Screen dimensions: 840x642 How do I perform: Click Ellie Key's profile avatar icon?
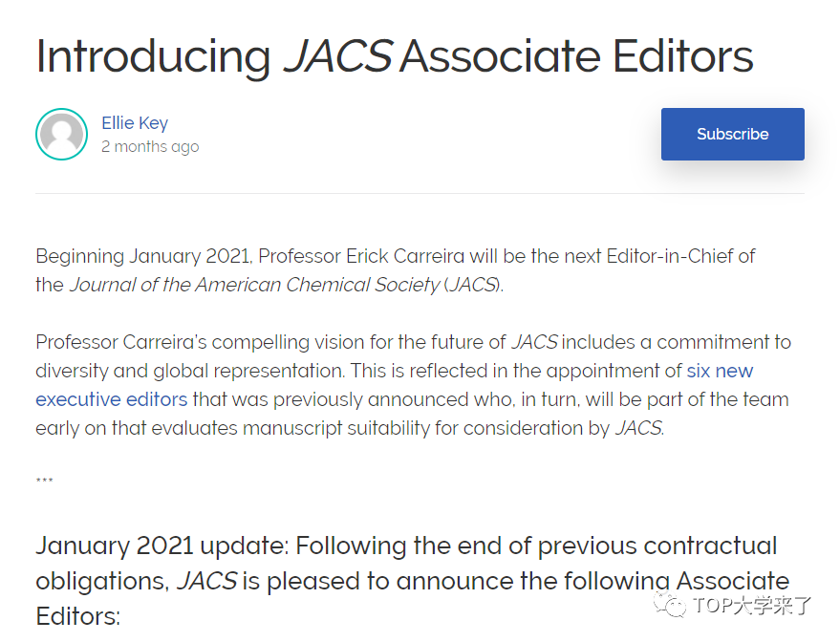61,135
